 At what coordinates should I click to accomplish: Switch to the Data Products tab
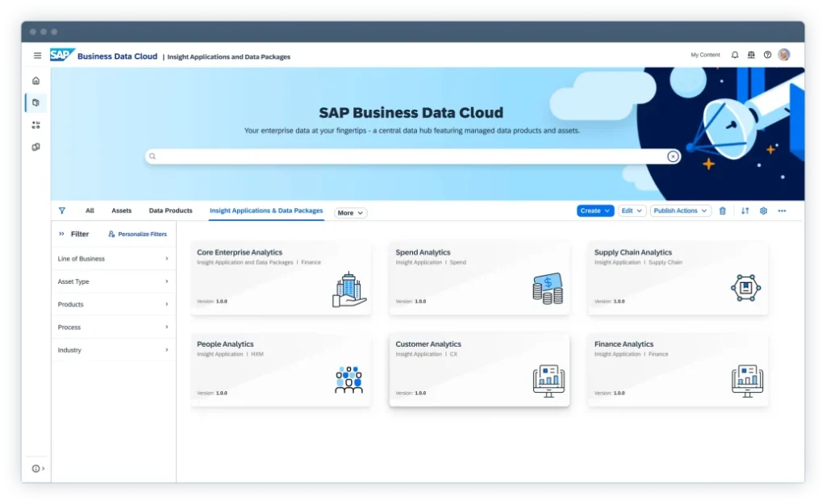tap(170, 210)
